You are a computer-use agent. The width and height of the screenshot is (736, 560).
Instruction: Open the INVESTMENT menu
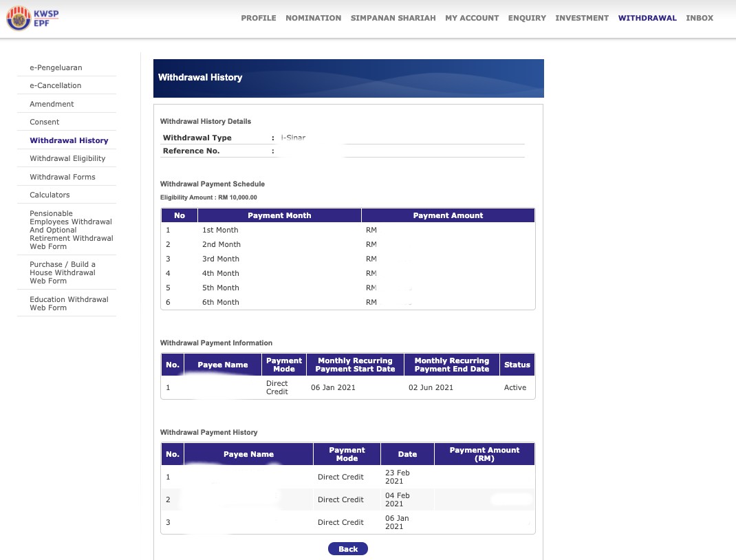tap(582, 19)
